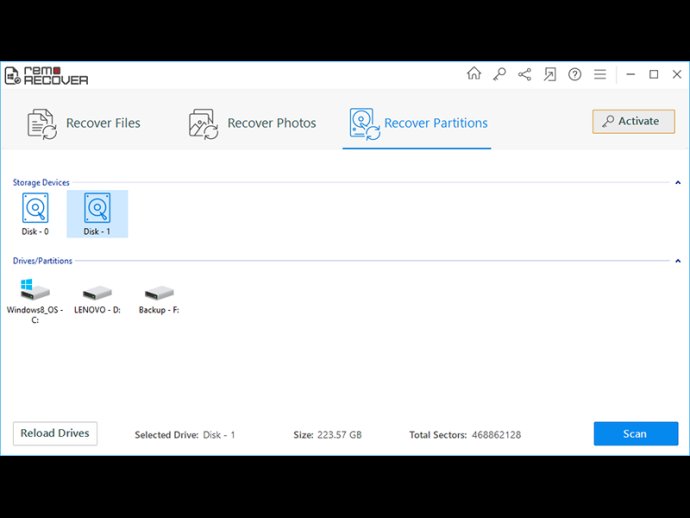The width and height of the screenshot is (690, 518).
Task: Click the export arrow icon in title bar
Action: pos(550,74)
